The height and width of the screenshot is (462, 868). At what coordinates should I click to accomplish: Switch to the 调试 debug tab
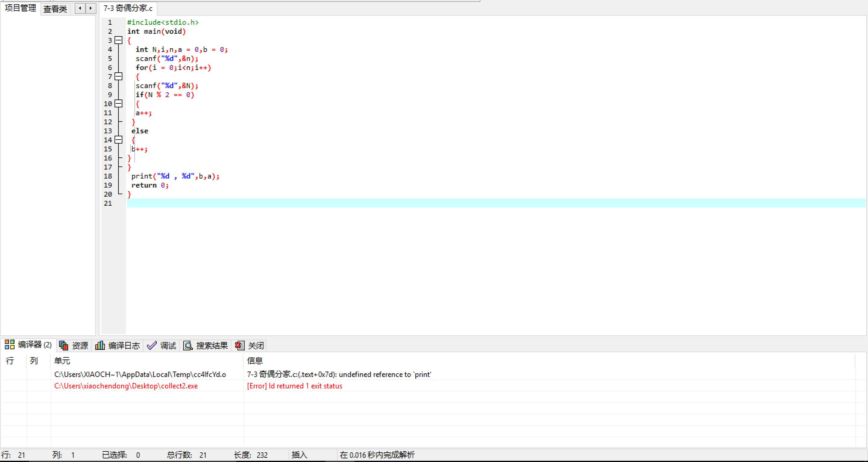(162, 346)
